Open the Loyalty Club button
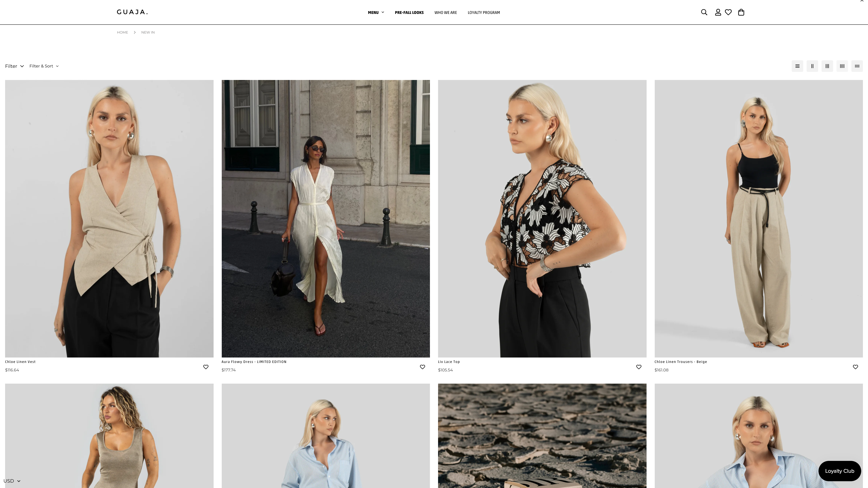 (839, 471)
